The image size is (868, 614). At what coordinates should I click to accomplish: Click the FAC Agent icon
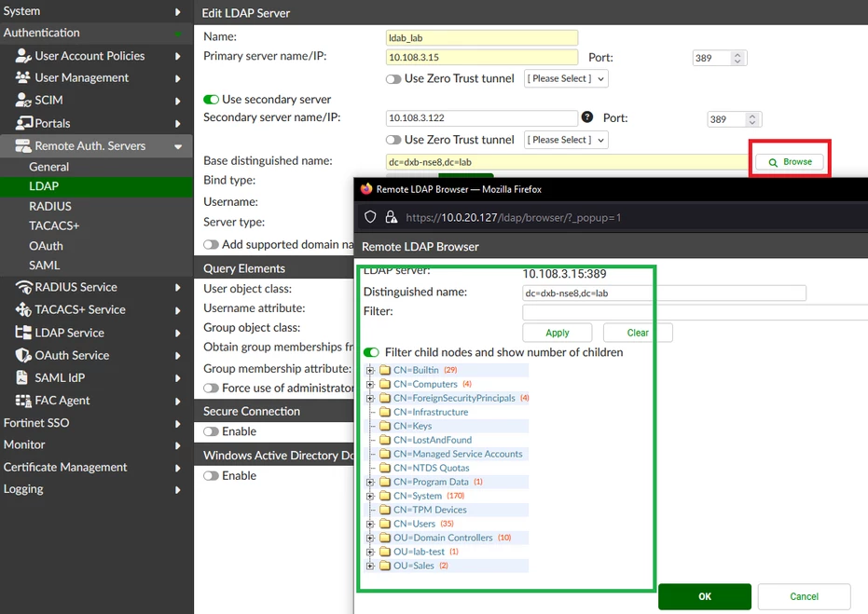(23, 401)
